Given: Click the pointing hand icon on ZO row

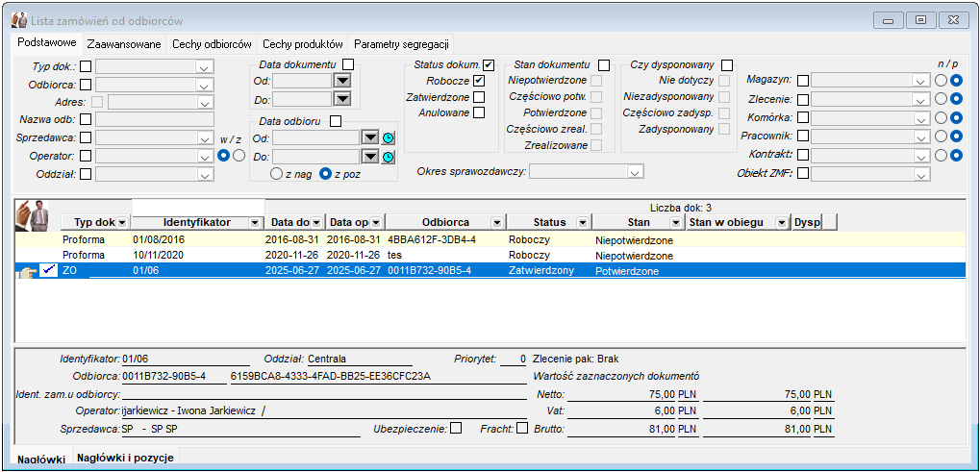Looking at the screenshot, I should 25,272.
